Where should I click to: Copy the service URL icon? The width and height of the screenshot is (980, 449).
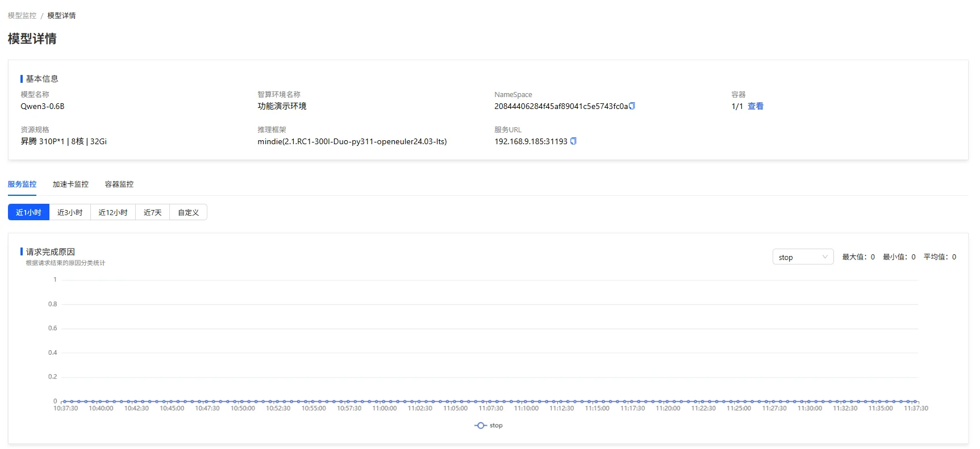[573, 141]
